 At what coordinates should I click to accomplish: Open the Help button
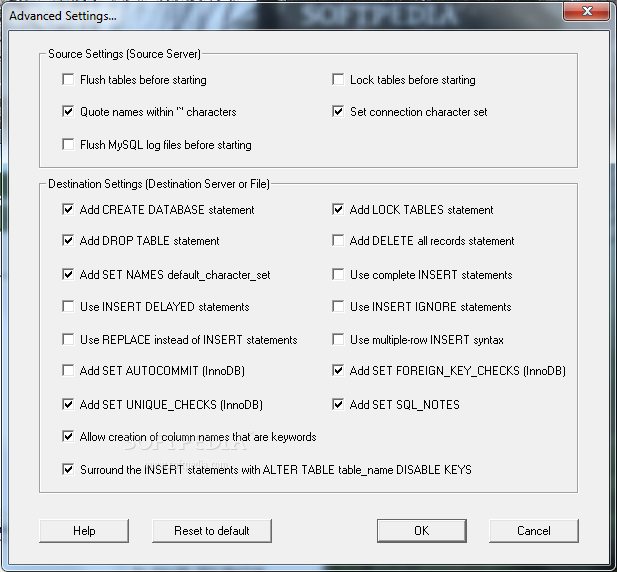(x=84, y=531)
